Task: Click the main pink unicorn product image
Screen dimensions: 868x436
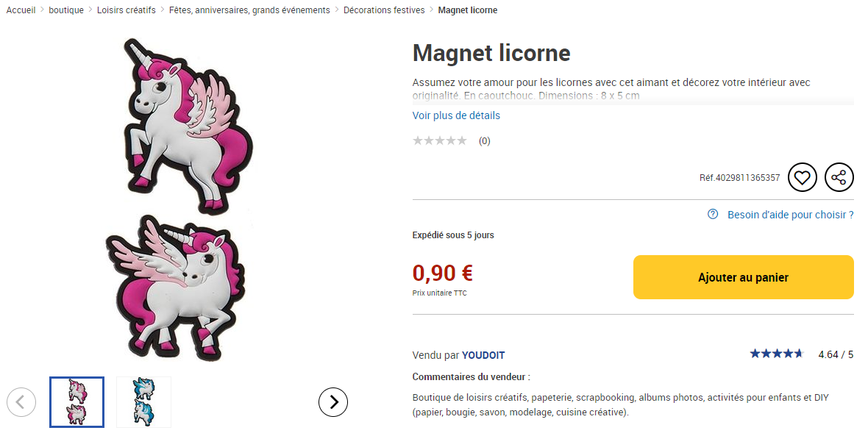Action: coord(178,199)
